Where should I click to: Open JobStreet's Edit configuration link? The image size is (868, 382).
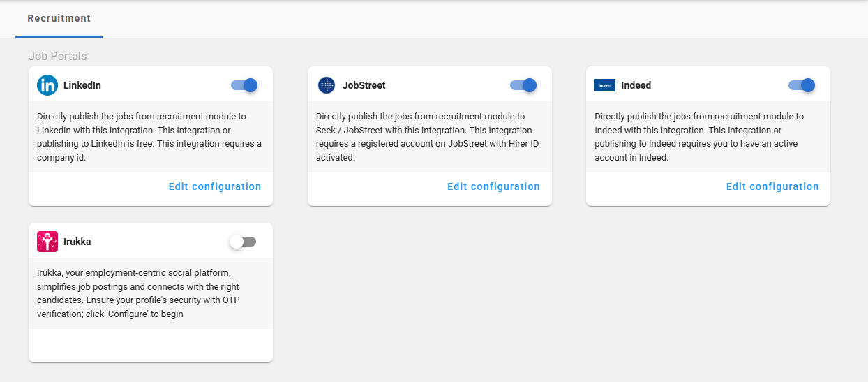(x=493, y=186)
